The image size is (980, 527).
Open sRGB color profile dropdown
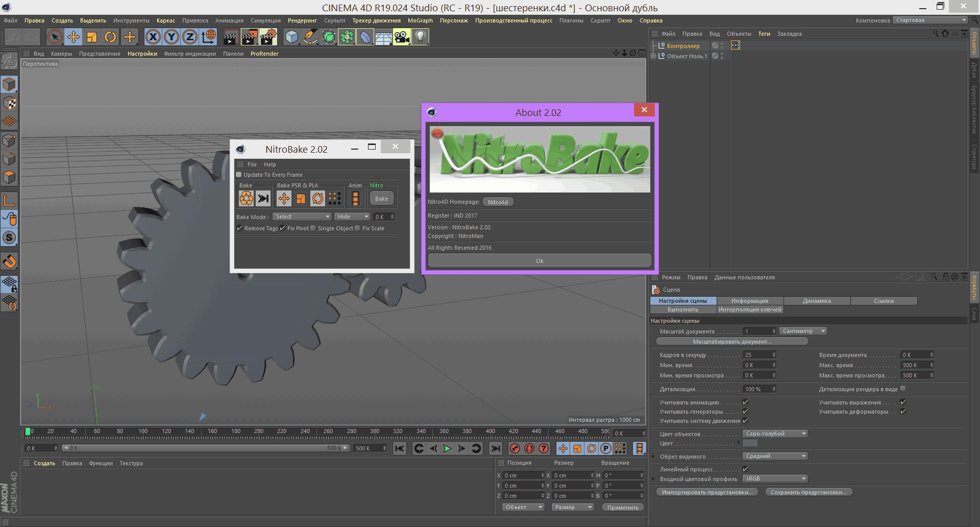coord(775,478)
